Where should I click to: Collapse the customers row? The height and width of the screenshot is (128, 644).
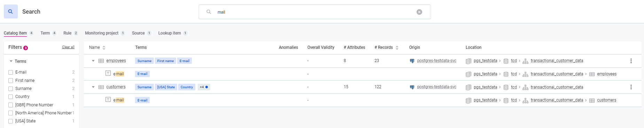pos(93,87)
